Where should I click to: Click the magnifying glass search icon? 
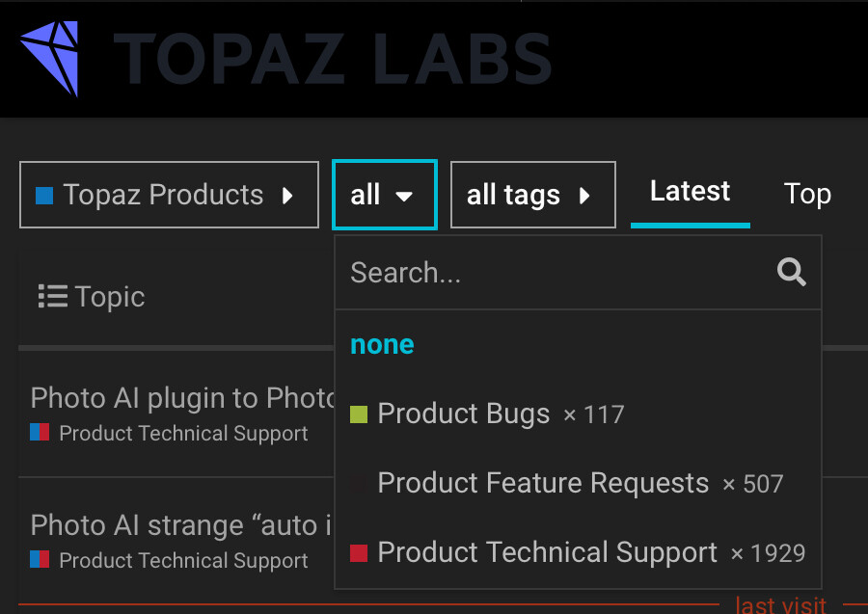tap(792, 273)
